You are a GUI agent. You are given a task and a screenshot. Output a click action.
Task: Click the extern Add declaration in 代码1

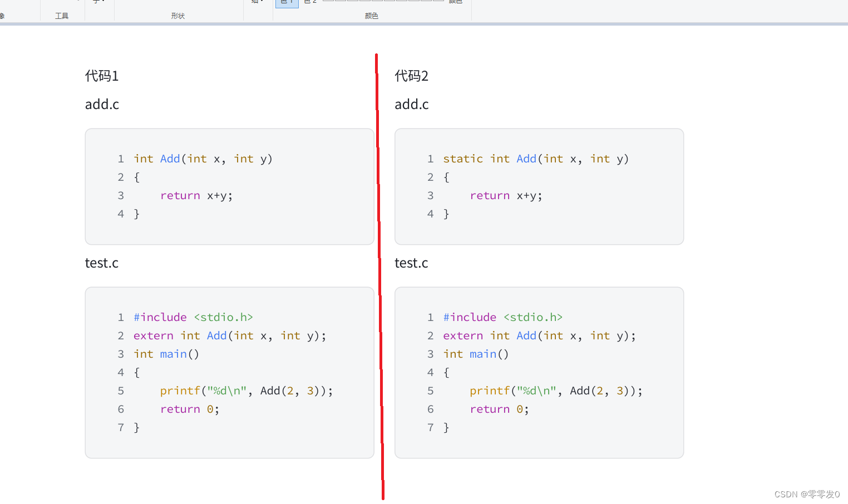[230, 335]
